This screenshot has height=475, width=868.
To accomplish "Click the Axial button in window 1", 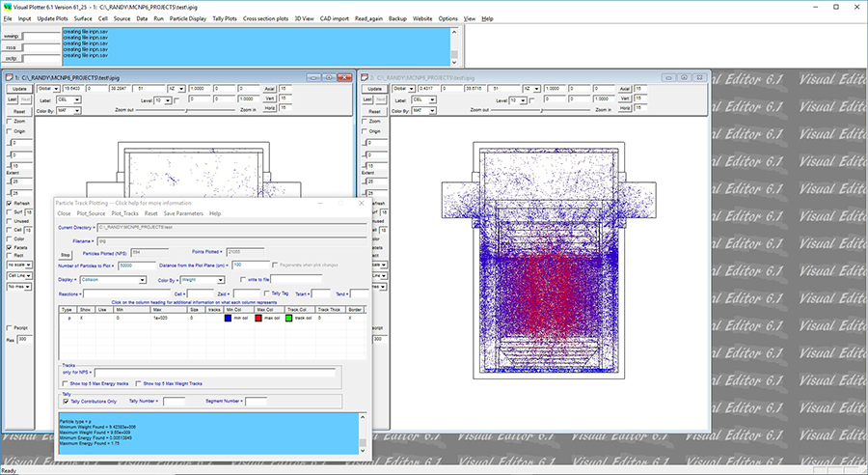I will pos(269,89).
